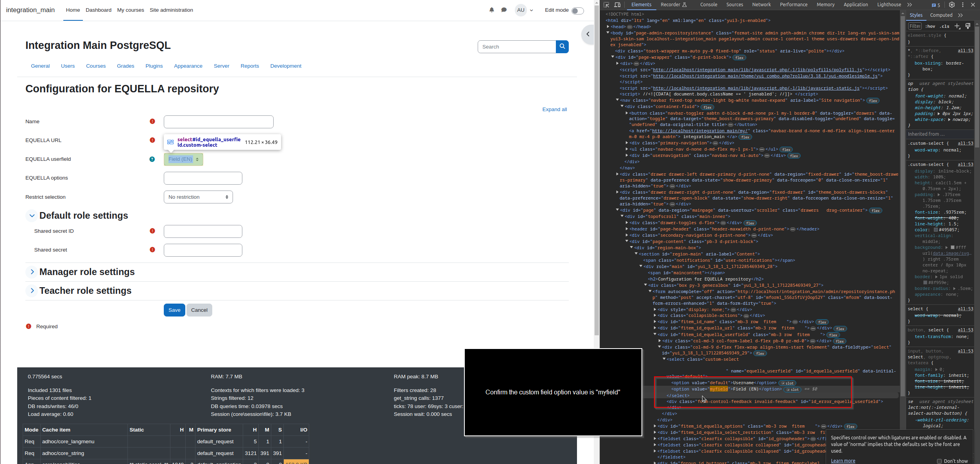This screenshot has width=980, height=464.
Task: Open DevTools customize kebab menu
Action: pos(963,5)
